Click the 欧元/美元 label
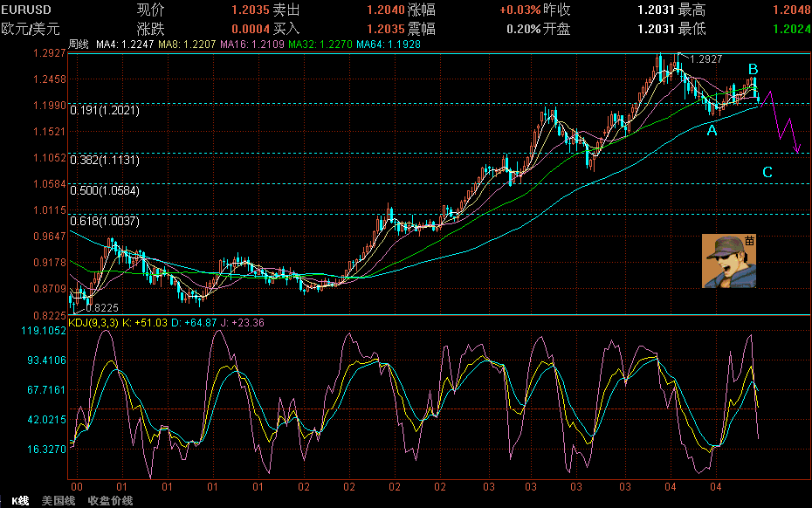The width and height of the screenshot is (812, 508). click(31, 29)
